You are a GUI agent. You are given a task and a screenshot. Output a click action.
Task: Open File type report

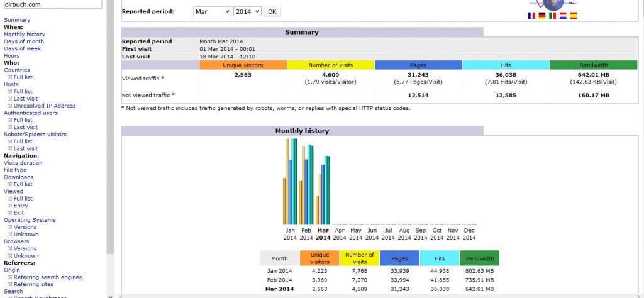tap(15, 170)
